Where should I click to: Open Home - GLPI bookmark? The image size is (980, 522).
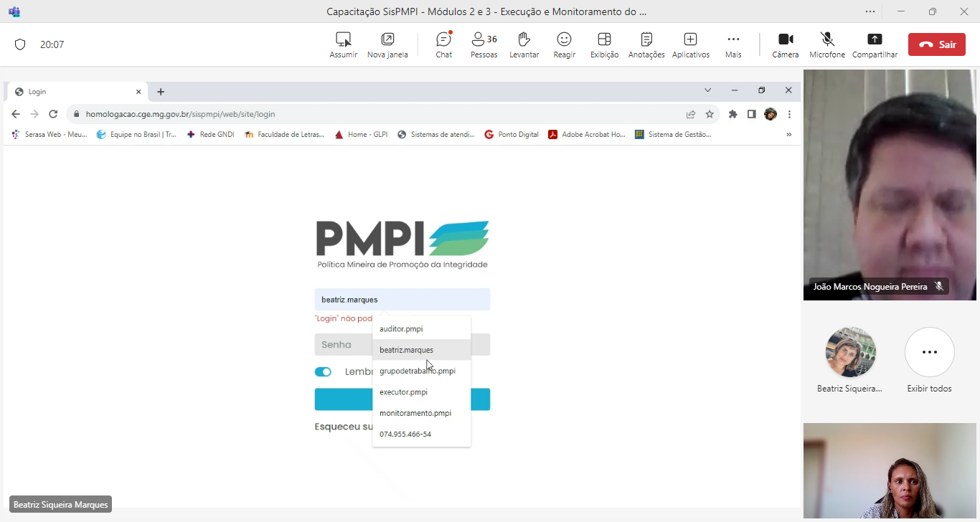click(362, 134)
